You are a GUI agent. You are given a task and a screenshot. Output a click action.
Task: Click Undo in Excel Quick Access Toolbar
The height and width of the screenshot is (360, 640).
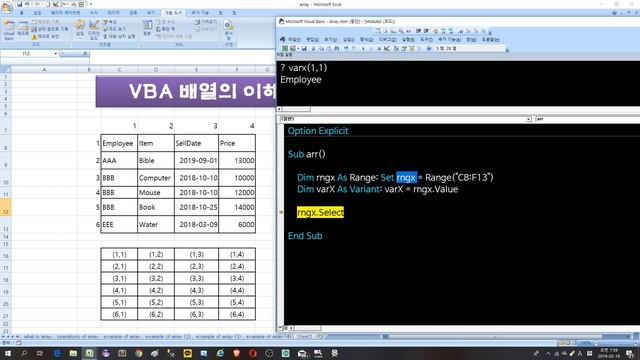point(27,4)
